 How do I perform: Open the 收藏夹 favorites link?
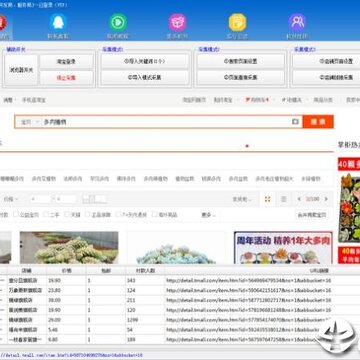point(291,100)
